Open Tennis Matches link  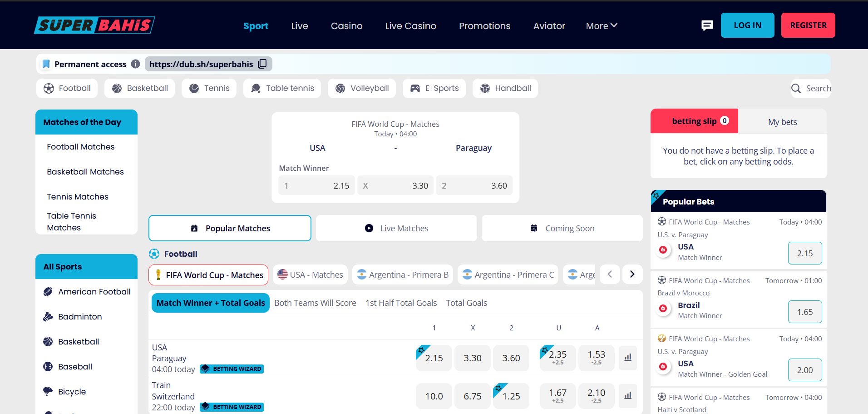pyautogui.click(x=78, y=197)
